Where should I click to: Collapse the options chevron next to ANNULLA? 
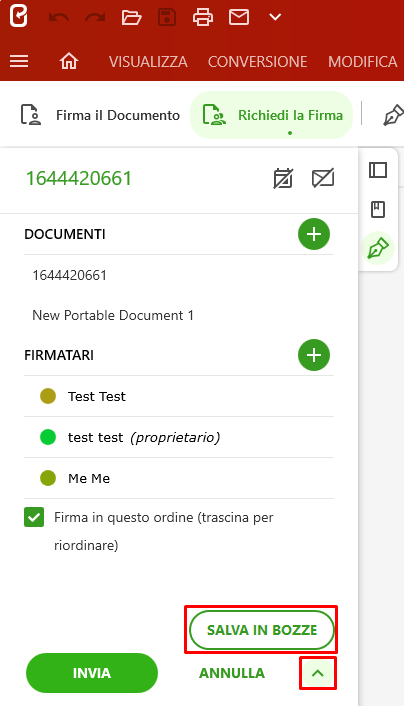tap(318, 673)
